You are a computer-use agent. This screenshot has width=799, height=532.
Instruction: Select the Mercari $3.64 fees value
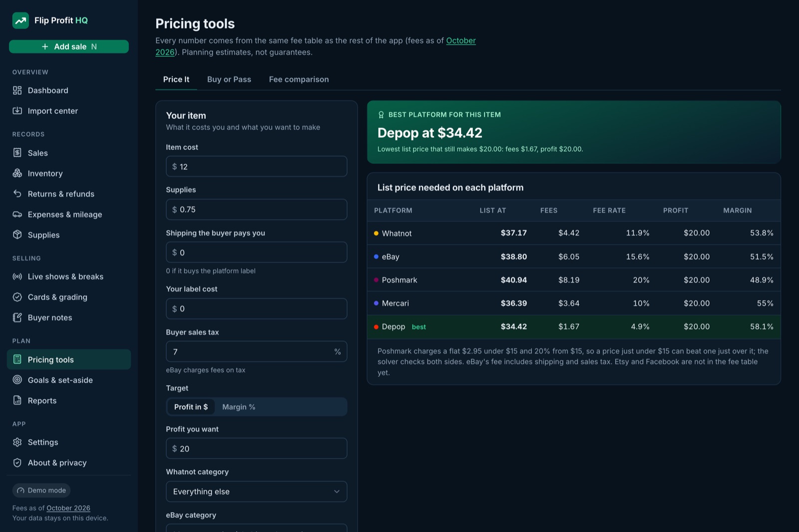[x=569, y=303]
